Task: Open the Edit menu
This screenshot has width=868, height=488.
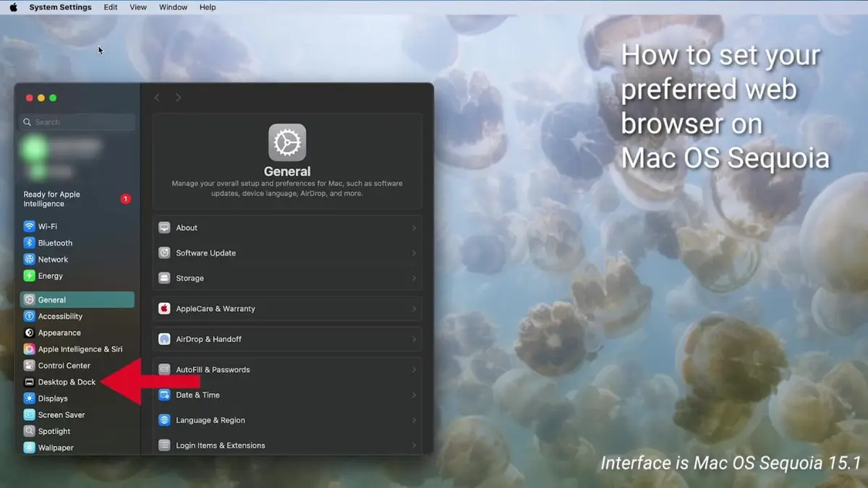Action: (110, 7)
